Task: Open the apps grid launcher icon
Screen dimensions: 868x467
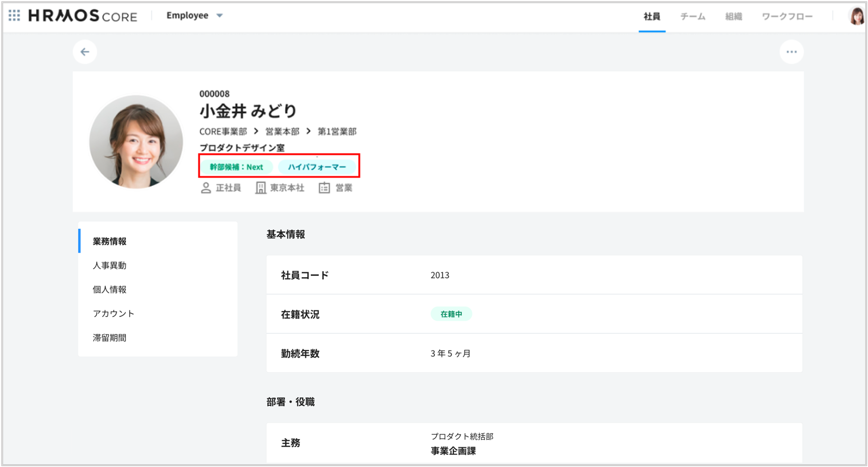Action: 14,15
